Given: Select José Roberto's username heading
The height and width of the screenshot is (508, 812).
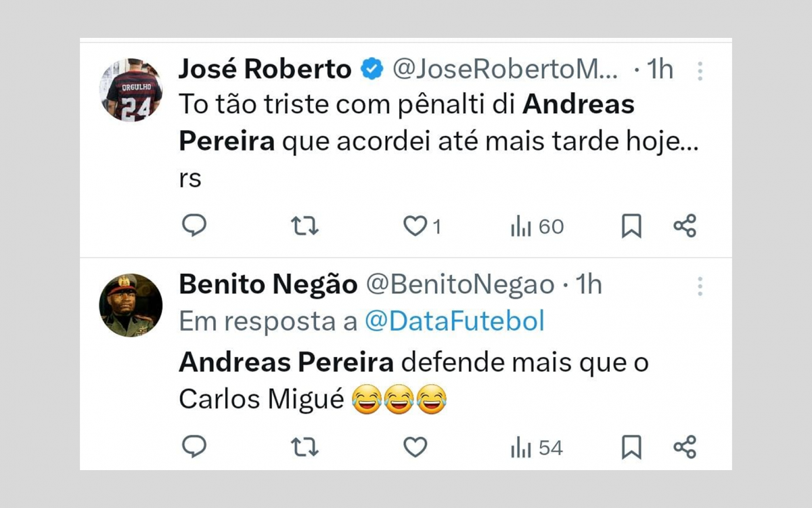Looking at the screenshot, I should [263, 68].
